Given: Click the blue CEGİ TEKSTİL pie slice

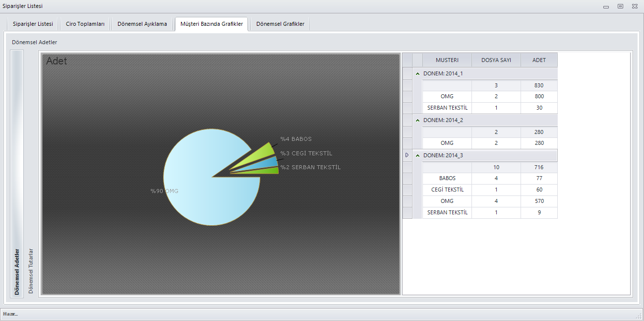Looking at the screenshot, I should (267, 163).
